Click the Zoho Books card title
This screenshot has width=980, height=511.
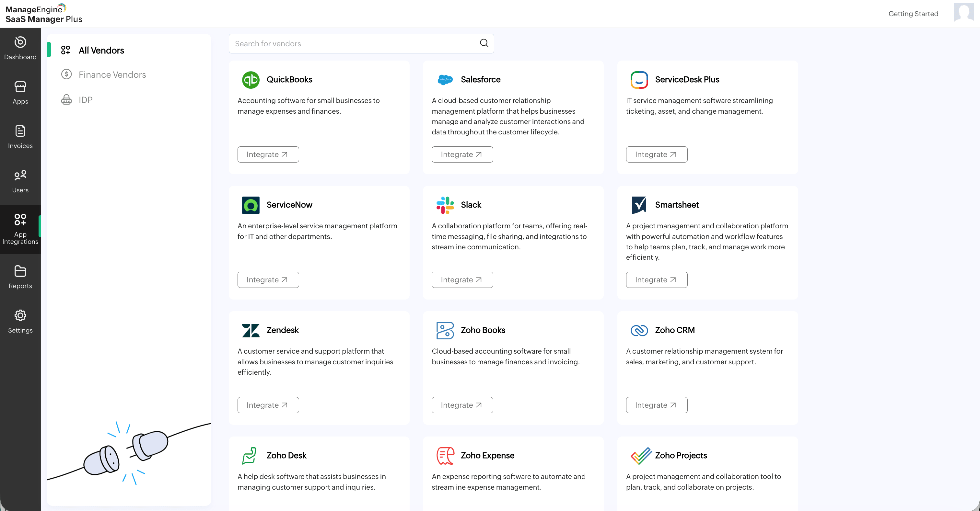tap(483, 330)
